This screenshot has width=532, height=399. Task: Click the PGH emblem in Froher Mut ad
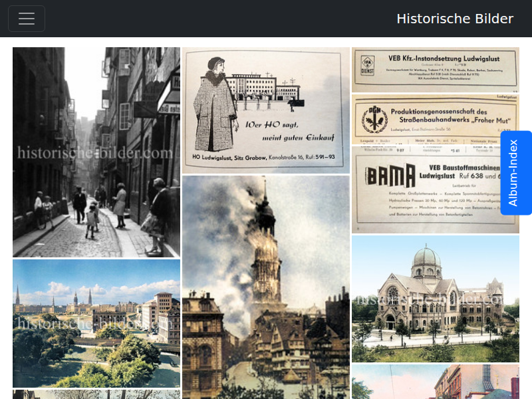pos(374,118)
